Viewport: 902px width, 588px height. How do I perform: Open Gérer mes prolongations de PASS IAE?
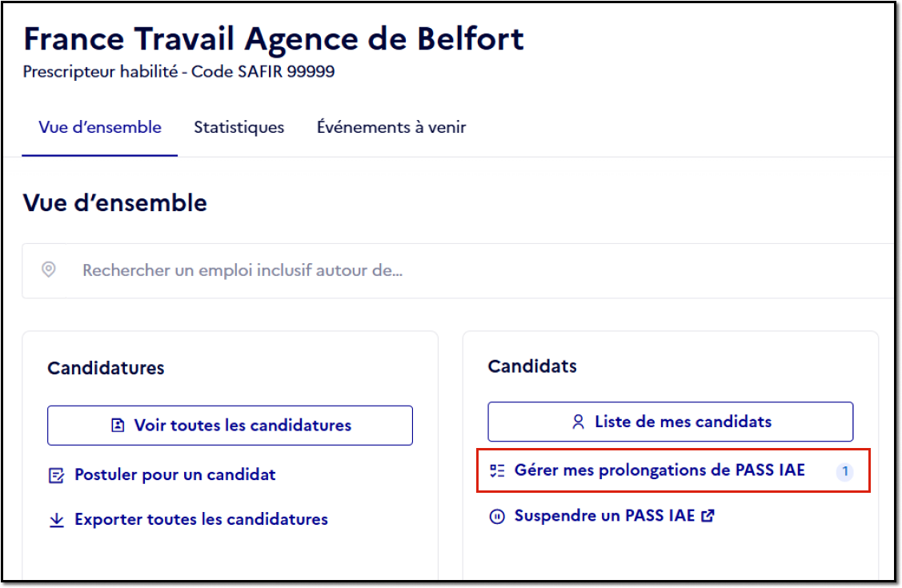659,470
